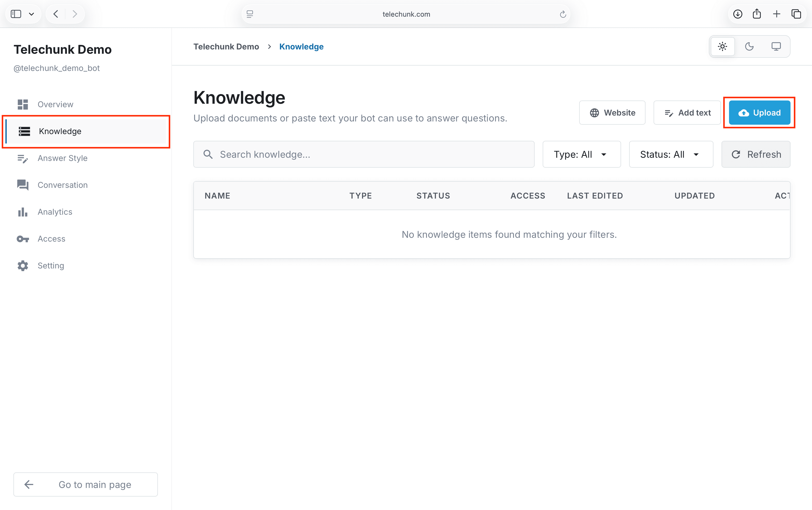This screenshot has height=510, width=812.
Task: Expand the browser sidebar chevron menu
Action: point(31,14)
